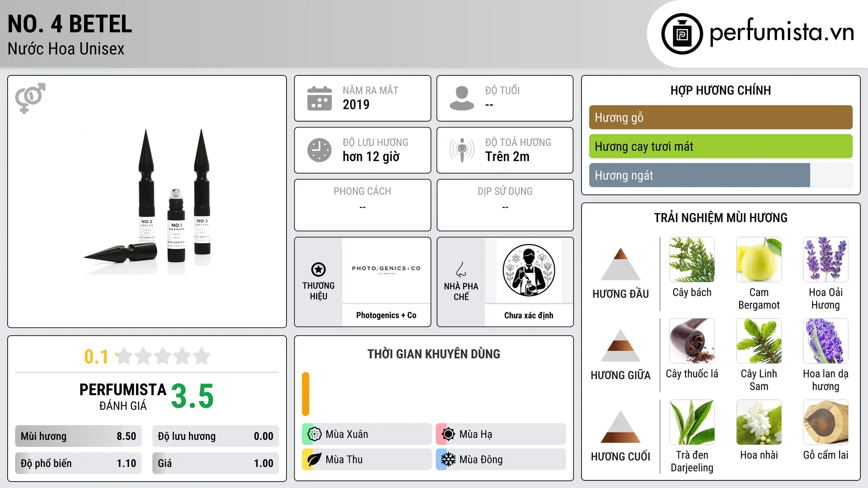868x488 pixels.
Task: Click the Photo/Genics+Co brand logo
Action: pos(386,270)
